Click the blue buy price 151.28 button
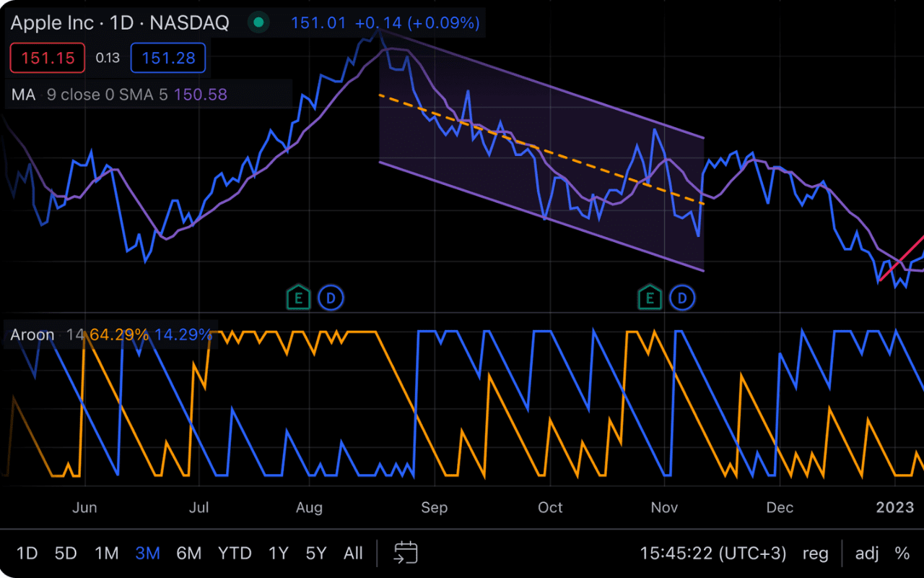Screen dimensions: 924x578 click(x=168, y=59)
